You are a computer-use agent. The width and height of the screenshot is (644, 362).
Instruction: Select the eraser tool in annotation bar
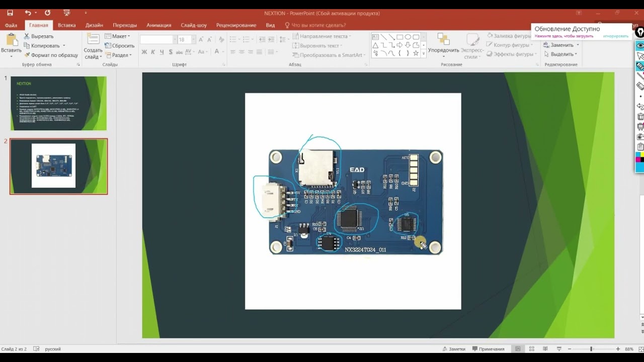640,86
